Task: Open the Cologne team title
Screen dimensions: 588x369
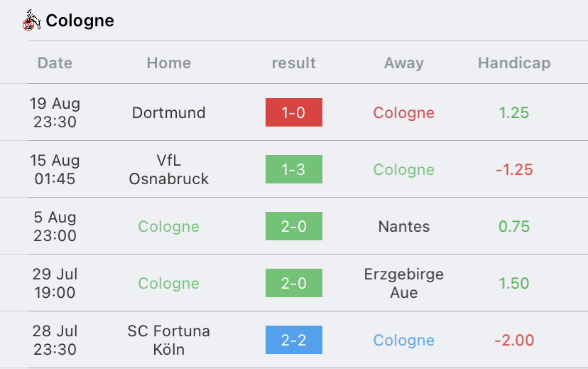Action: pos(80,21)
